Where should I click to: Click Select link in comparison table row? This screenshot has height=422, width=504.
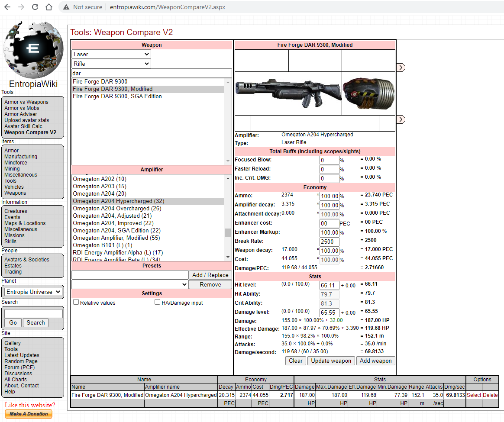tap(474, 395)
